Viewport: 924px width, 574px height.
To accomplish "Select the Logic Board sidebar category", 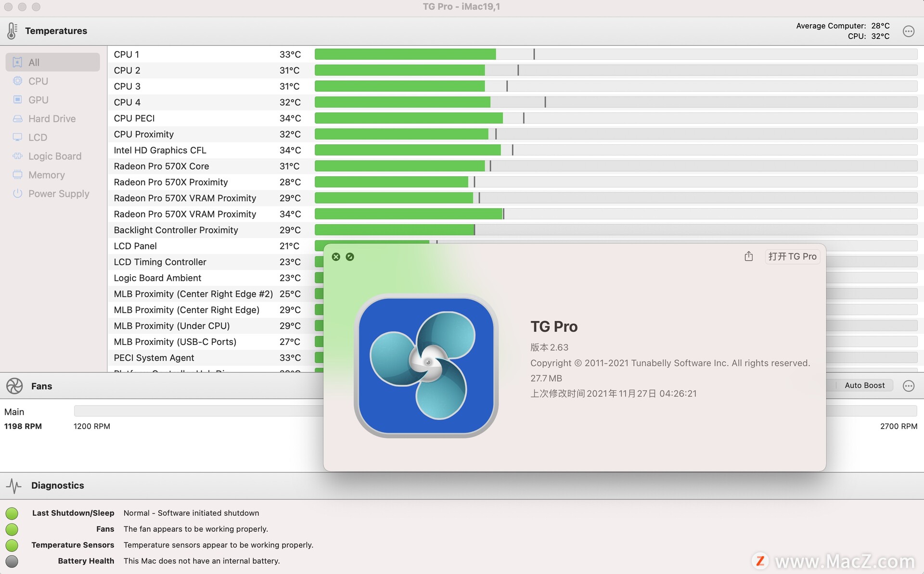I will tap(52, 156).
